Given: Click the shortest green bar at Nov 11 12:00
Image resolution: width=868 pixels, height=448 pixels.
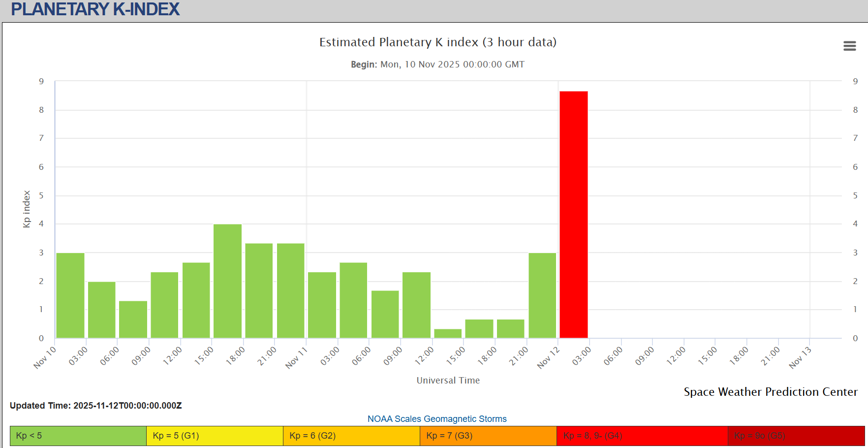Looking at the screenshot, I should (x=448, y=333).
